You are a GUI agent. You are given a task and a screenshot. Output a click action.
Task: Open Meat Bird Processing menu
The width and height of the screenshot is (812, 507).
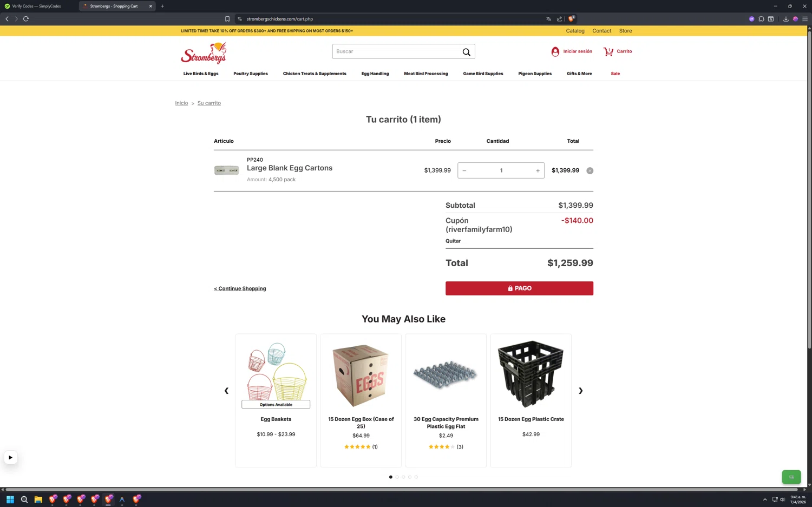pyautogui.click(x=426, y=74)
